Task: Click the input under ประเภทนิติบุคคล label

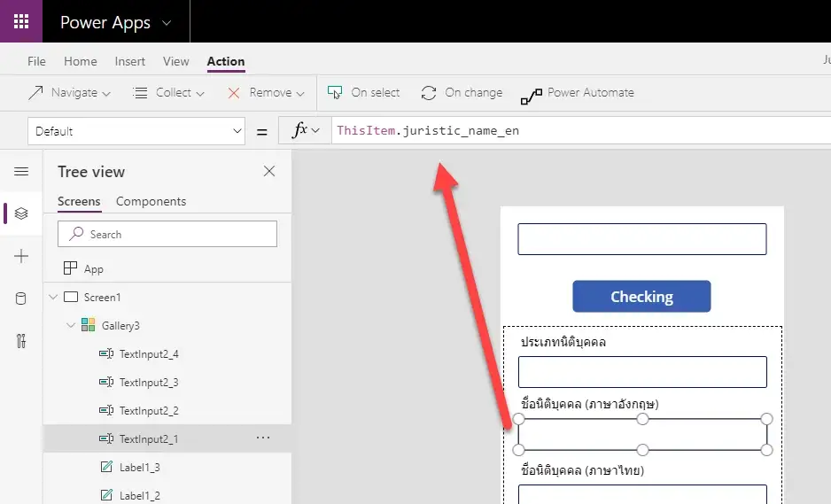Action: 642,372
